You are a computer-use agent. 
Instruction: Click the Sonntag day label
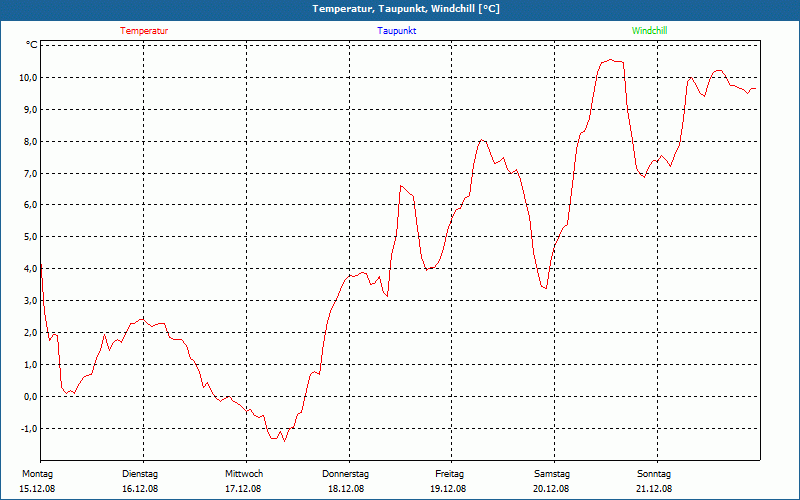click(654, 474)
